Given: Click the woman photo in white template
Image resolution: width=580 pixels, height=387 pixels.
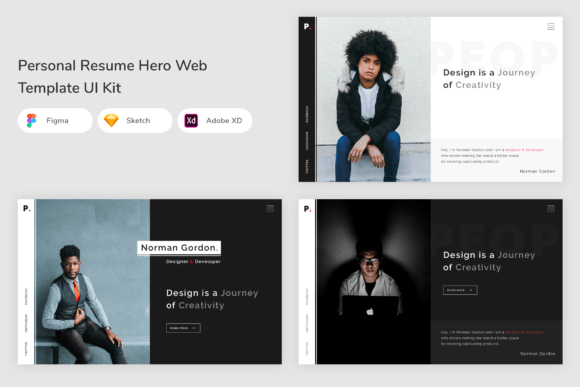Looking at the screenshot, I should (374, 99).
